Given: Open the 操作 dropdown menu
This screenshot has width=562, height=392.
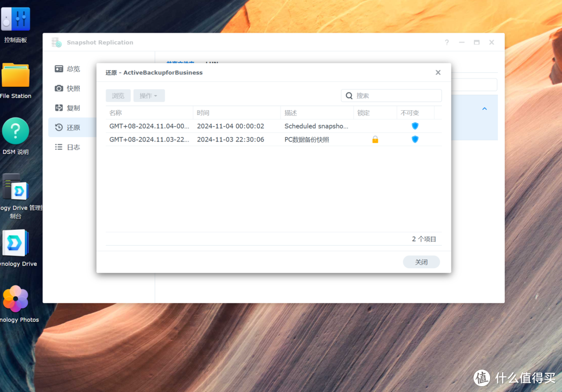Looking at the screenshot, I should tap(149, 96).
